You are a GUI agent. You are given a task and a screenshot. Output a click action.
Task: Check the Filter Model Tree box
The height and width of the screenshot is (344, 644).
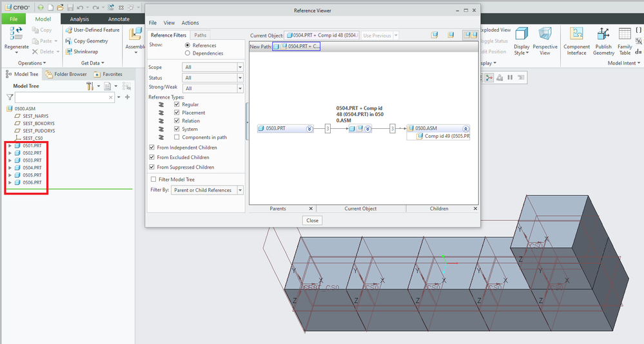click(153, 179)
